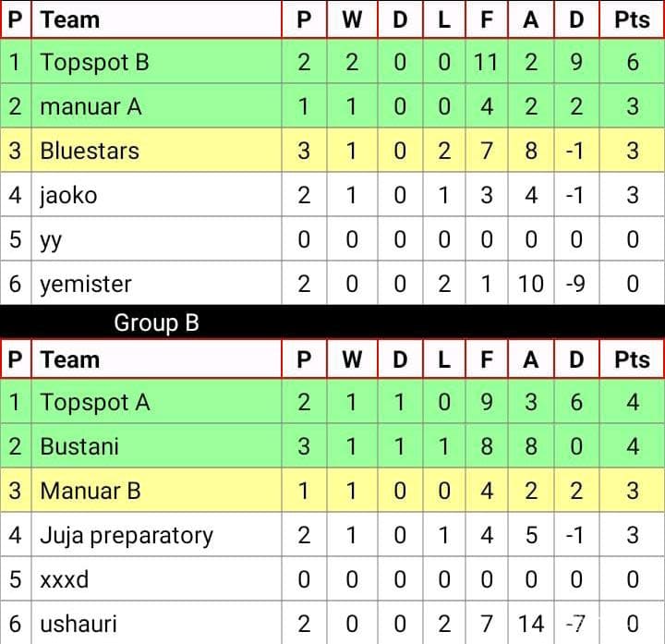Open the manuar A team entry

[x=91, y=106]
